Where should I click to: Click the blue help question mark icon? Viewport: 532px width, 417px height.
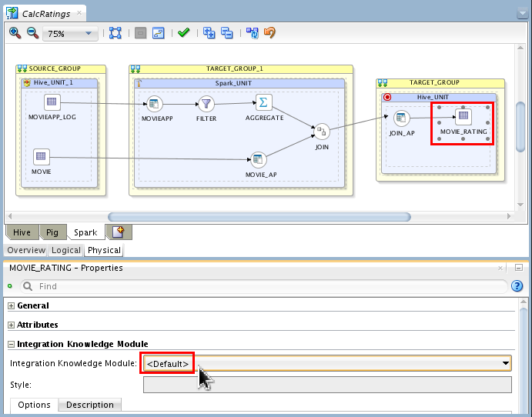(x=517, y=286)
